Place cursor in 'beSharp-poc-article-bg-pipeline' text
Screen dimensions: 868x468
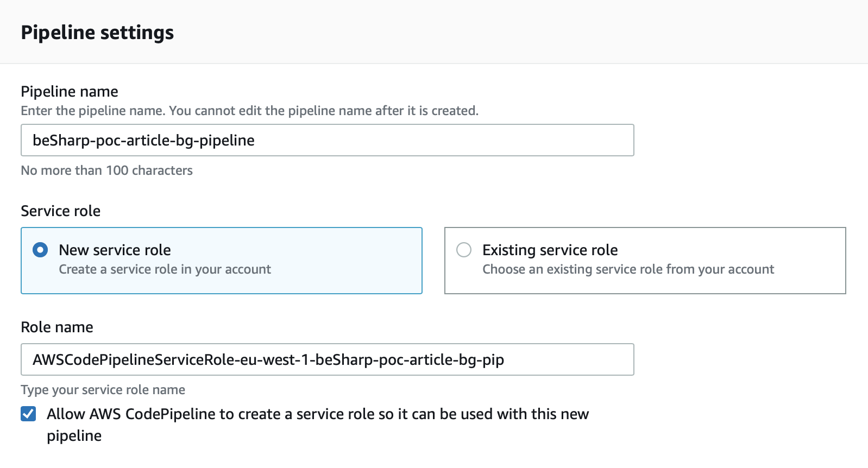pos(143,140)
